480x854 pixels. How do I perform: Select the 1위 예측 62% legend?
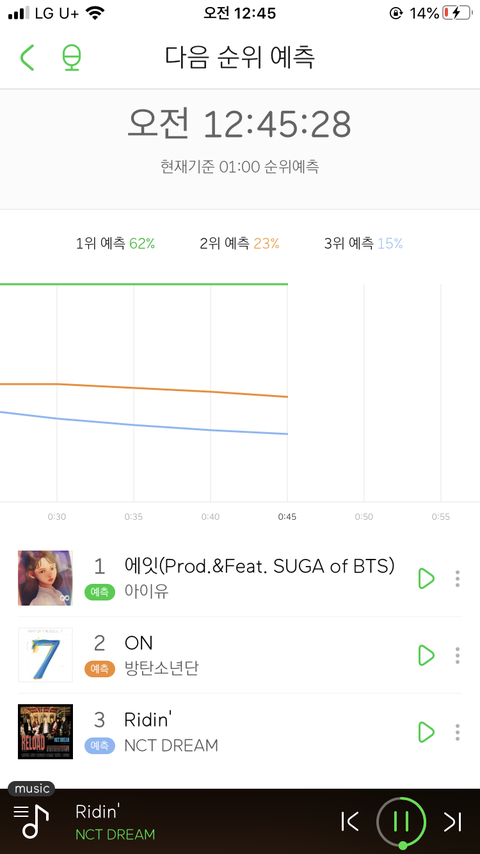coord(116,243)
